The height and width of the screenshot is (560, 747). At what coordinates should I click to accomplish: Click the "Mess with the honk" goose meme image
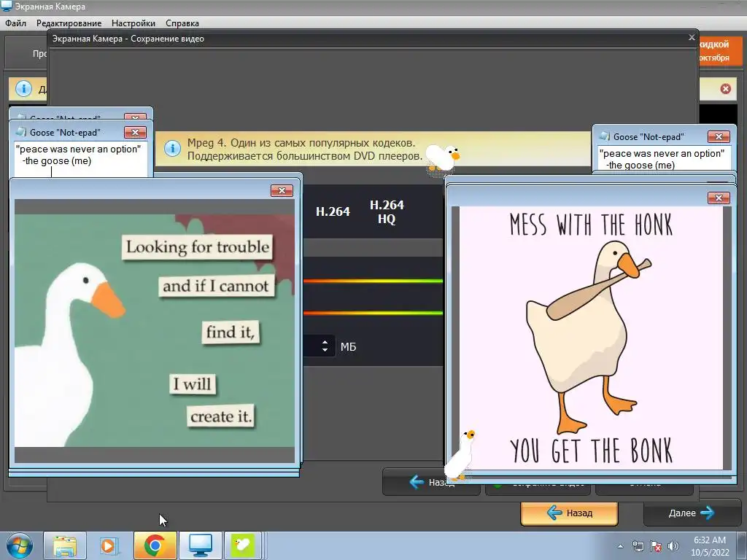pyautogui.click(x=591, y=338)
